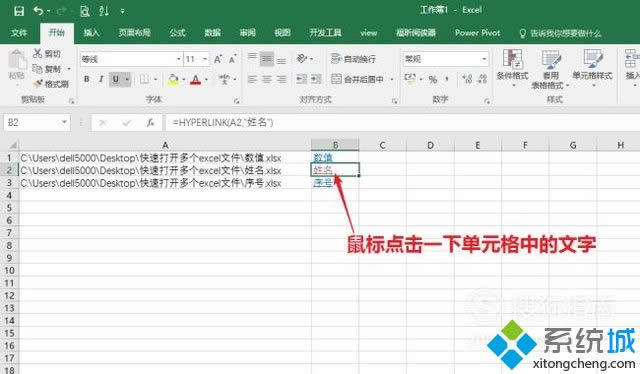Open Cell Styles (单元格样式)
640x374 pixels.
pos(592,69)
